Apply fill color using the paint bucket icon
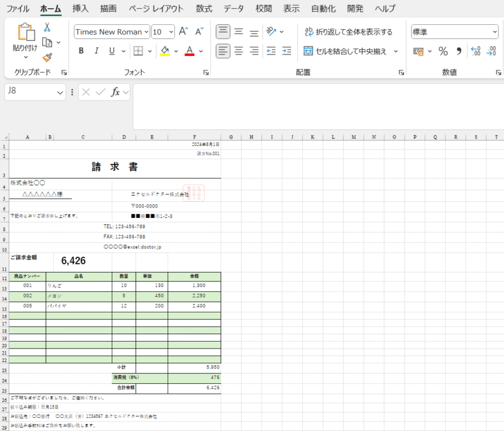Screen dimensions: 504x431 click(x=164, y=51)
